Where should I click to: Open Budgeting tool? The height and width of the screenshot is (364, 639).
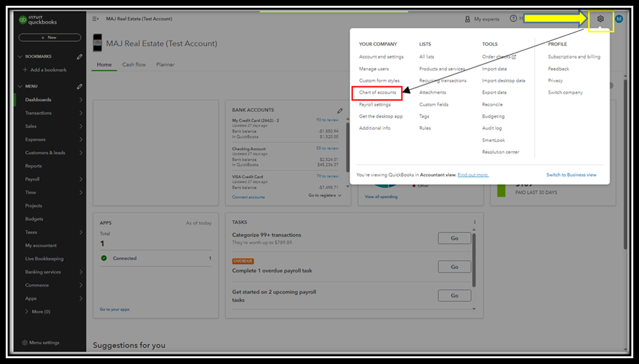[493, 116]
